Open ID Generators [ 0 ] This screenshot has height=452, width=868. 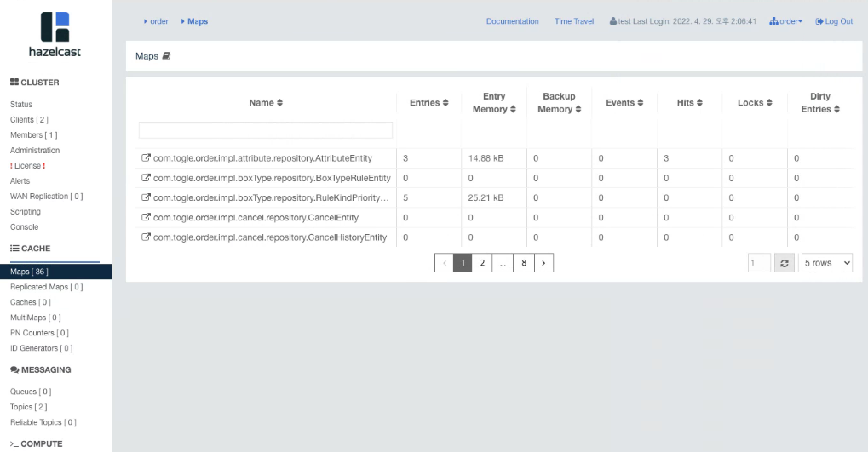pyautogui.click(x=42, y=348)
